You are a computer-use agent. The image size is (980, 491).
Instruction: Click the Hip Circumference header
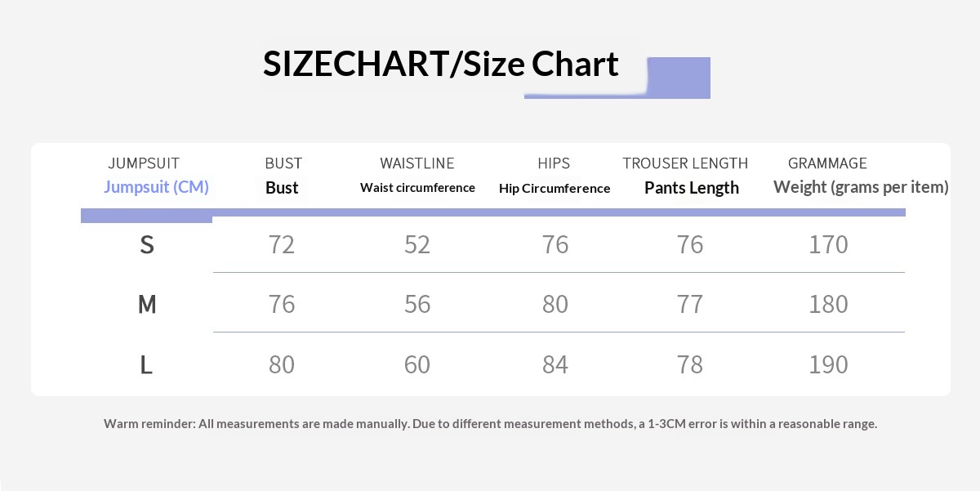tap(555, 189)
